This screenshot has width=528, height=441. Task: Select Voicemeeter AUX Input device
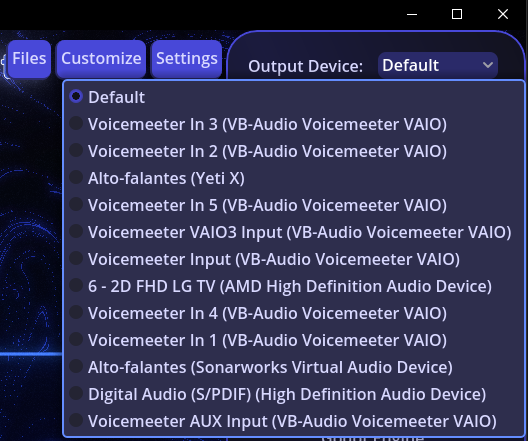(294, 421)
